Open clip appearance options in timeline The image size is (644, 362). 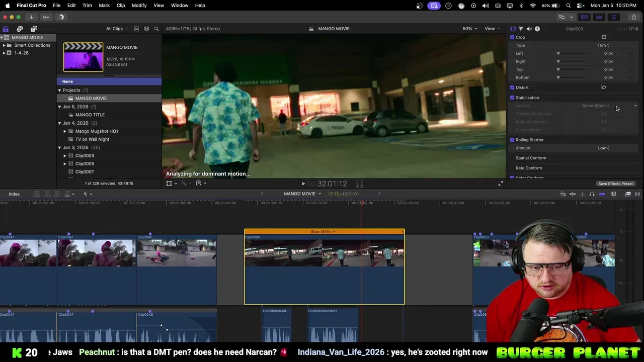(614, 194)
